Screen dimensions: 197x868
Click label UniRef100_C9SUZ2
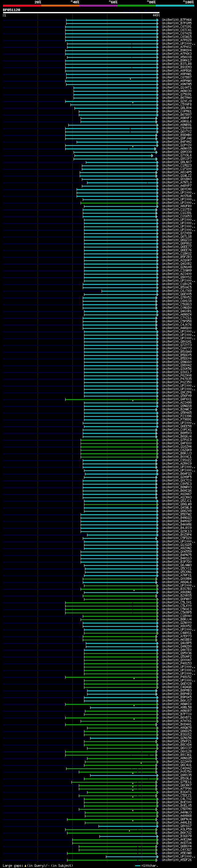pos(177,460)
